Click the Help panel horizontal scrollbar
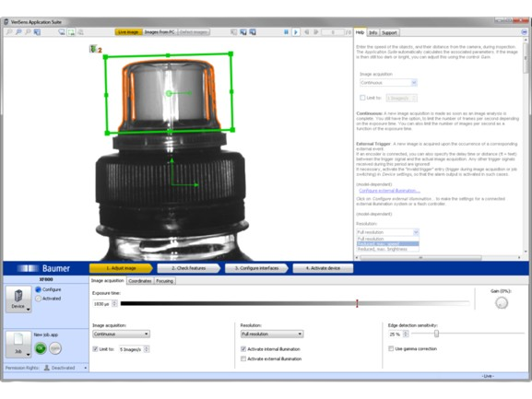This screenshot has width=532, height=399. pos(420,258)
